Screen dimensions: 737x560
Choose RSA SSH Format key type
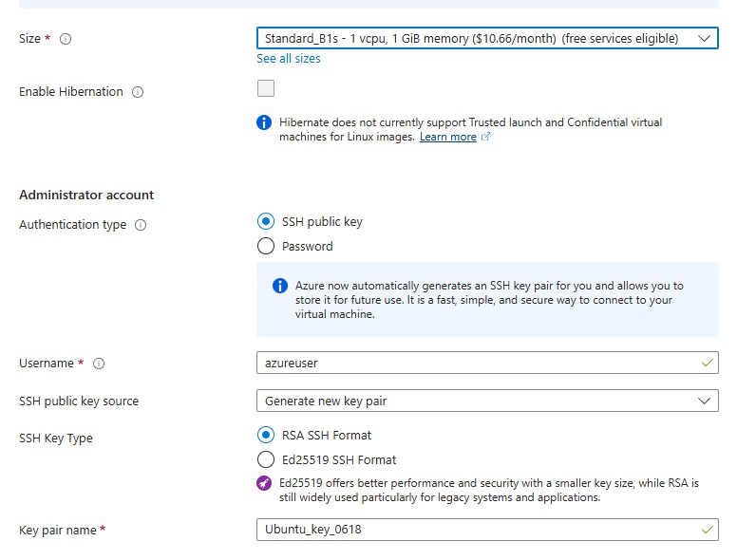pos(266,435)
